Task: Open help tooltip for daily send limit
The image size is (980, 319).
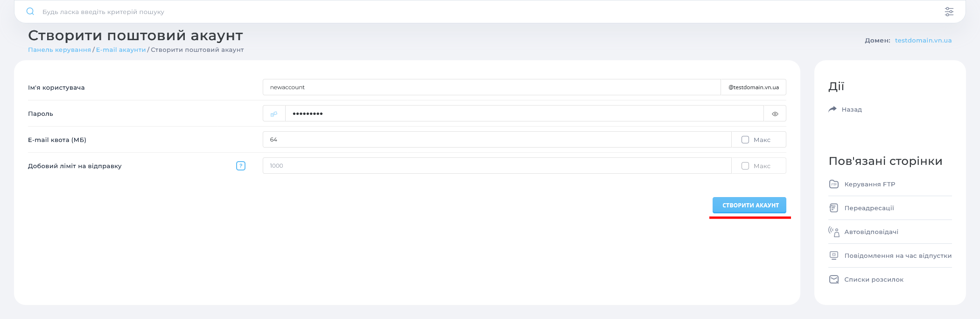Action: click(x=241, y=166)
